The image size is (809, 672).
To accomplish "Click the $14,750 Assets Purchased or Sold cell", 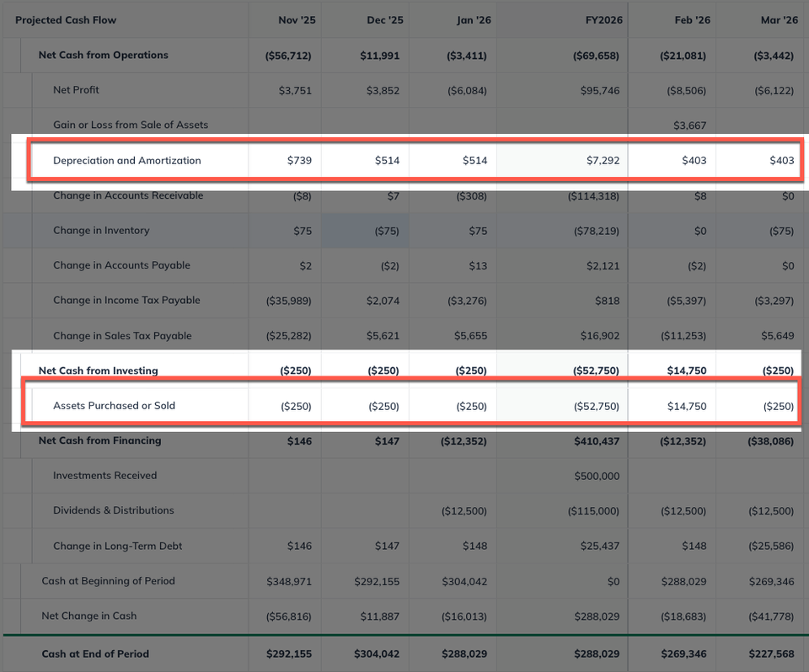I will [x=687, y=407].
